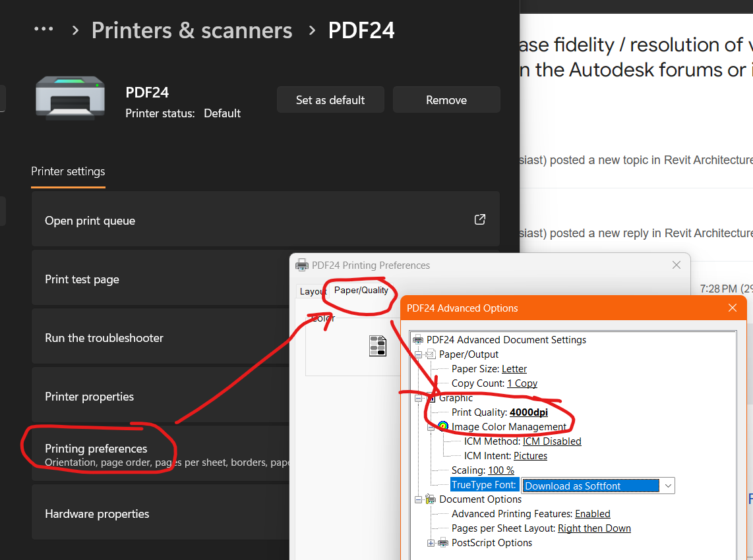This screenshot has height=560, width=753.
Task: Click the page preview icon on Paper/Quality tab
Action: [378, 345]
